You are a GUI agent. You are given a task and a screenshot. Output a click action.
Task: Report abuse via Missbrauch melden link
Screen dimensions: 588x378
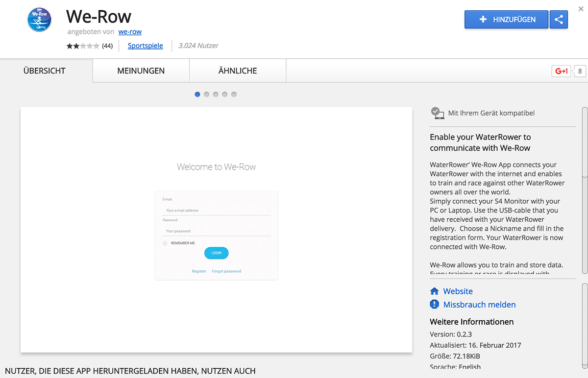pos(480,305)
